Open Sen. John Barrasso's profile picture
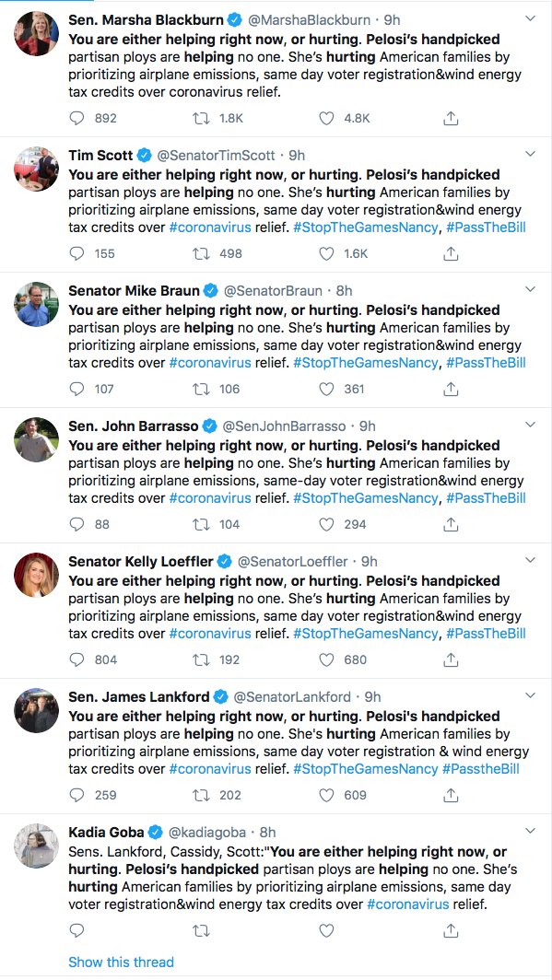Screen dimensions: 552x980 point(36,439)
